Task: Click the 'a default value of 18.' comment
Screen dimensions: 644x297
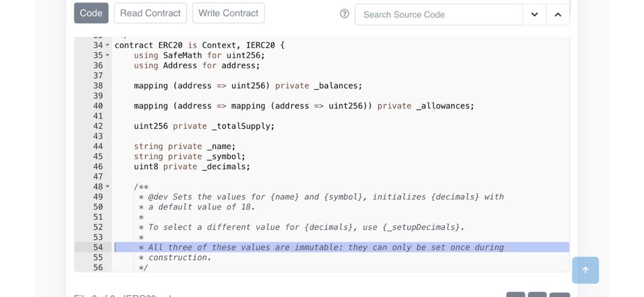Action: pyautogui.click(x=197, y=206)
